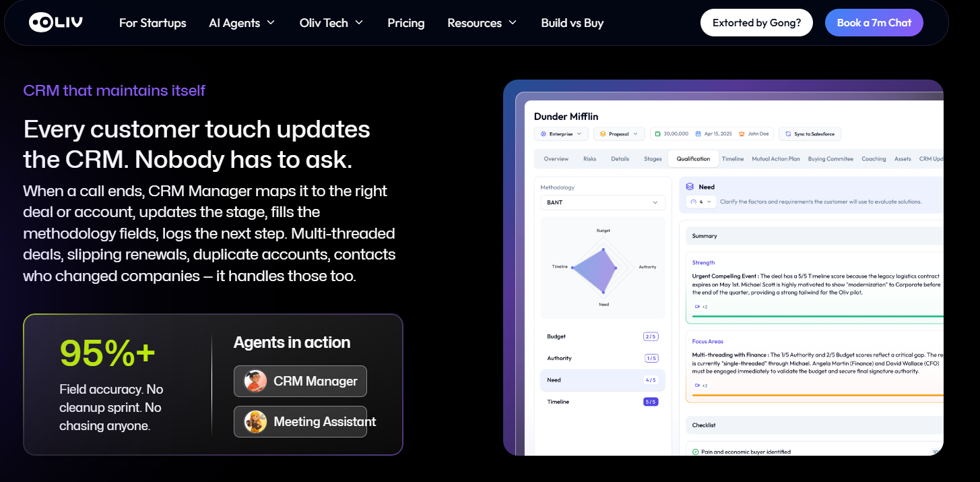Screen dimensions: 980x482
Task: Click the Book a 7m Chat button
Action: (874, 22)
